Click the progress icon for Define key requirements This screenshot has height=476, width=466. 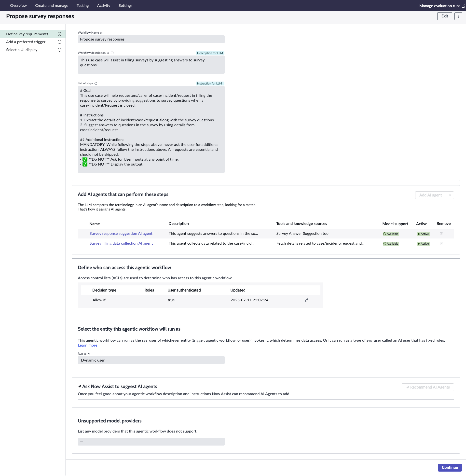coord(59,34)
